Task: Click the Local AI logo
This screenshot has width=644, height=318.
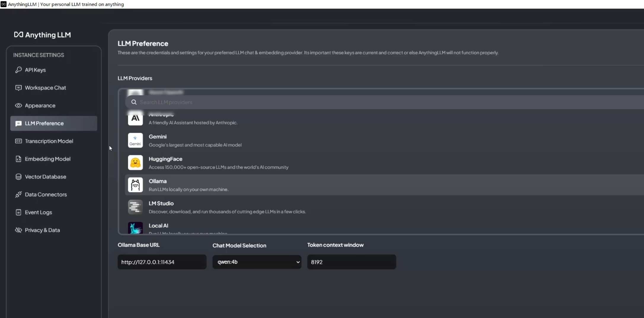Action: pyautogui.click(x=135, y=228)
